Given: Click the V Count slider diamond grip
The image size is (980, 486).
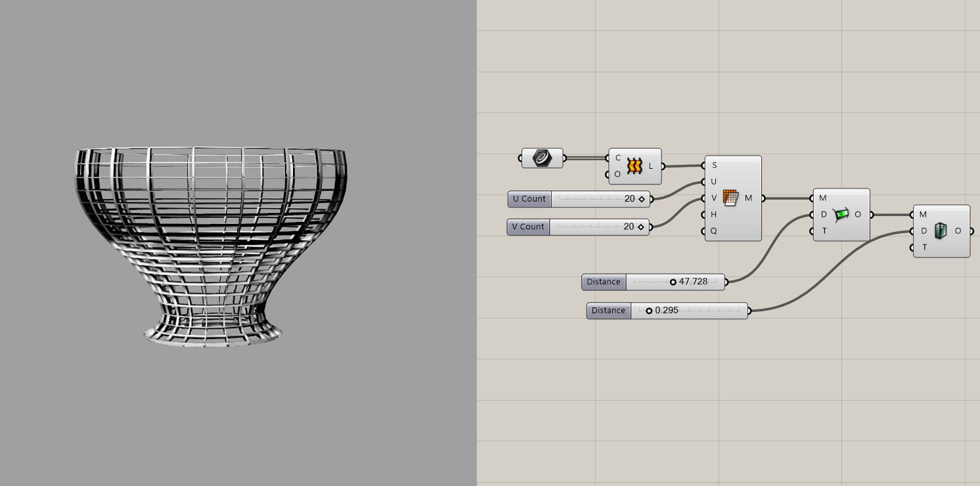Looking at the screenshot, I should 640,227.
